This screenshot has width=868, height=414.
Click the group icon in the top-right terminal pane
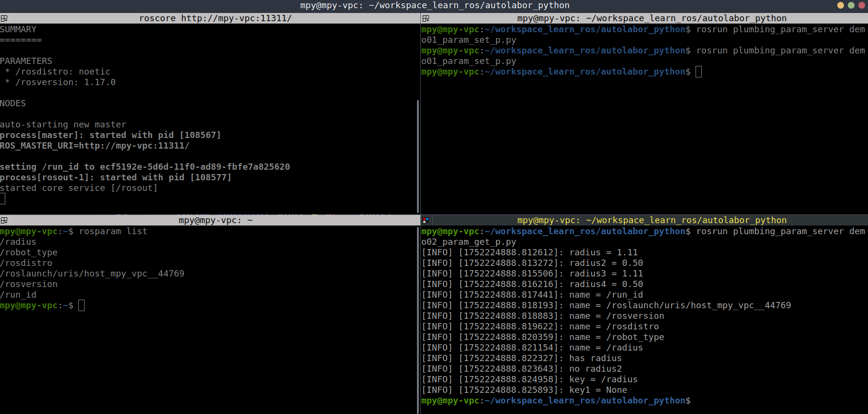(x=426, y=18)
